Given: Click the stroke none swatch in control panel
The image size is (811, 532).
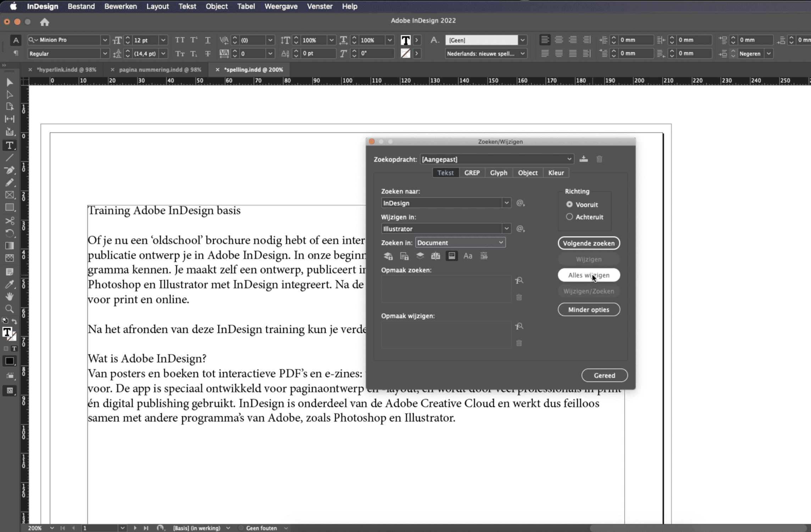Looking at the screenshot, I should coord(405,54).
